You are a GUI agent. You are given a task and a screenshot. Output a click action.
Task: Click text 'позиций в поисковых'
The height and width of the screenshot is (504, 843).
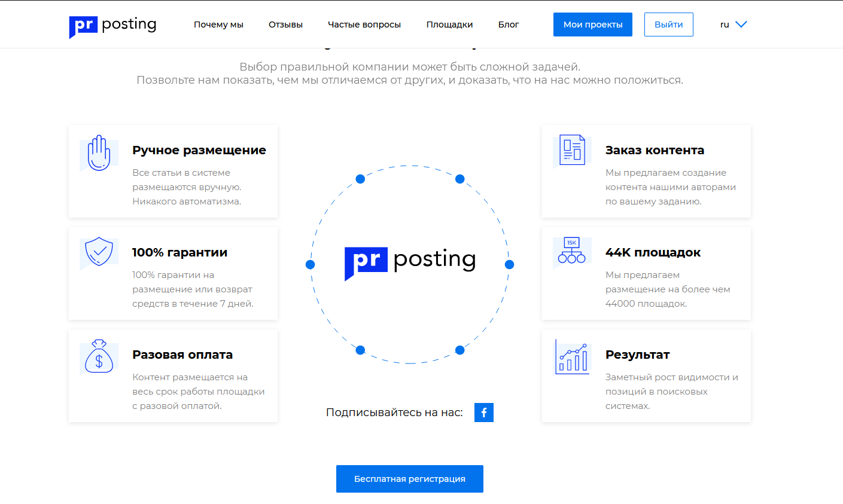click(x=656, y=392)
